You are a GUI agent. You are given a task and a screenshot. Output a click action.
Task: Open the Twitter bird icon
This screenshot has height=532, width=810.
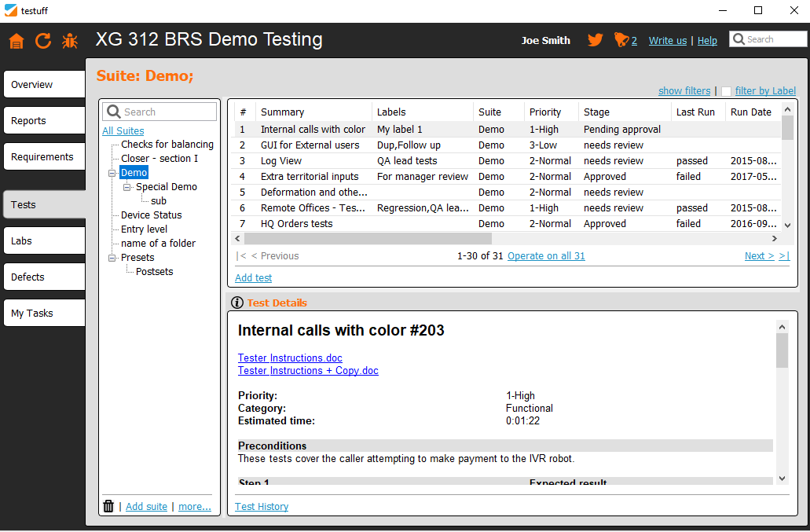(x=595, y=40)
